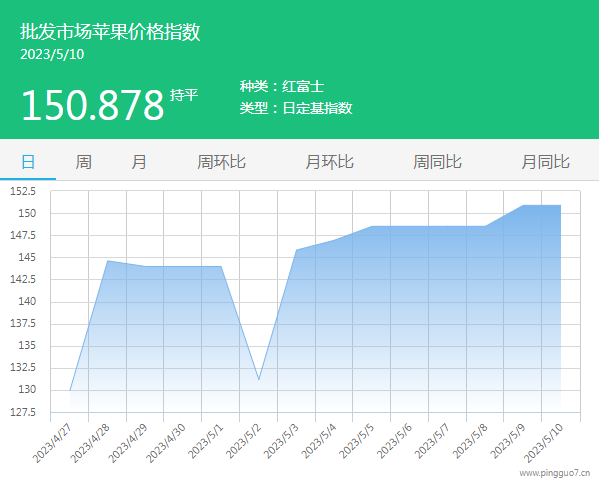Click the y-axis label 152.5
Image resolution: width=599 pixels, height=484 pixels.
point(23,191)
